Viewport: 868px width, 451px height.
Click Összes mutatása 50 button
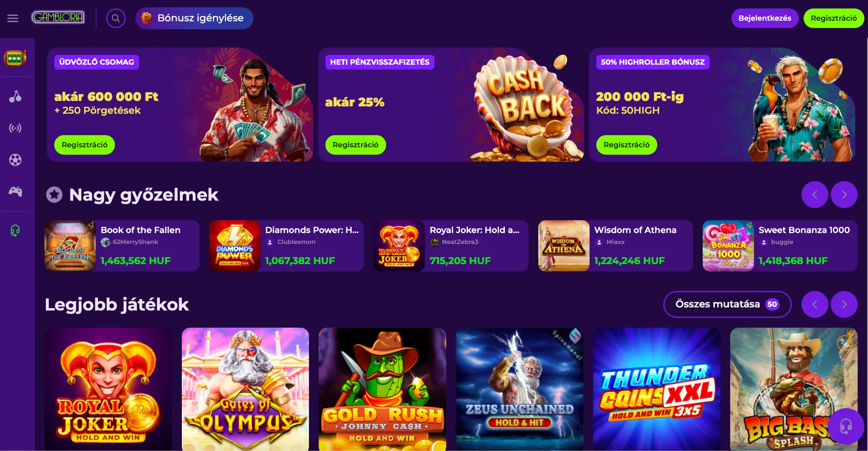727,304
